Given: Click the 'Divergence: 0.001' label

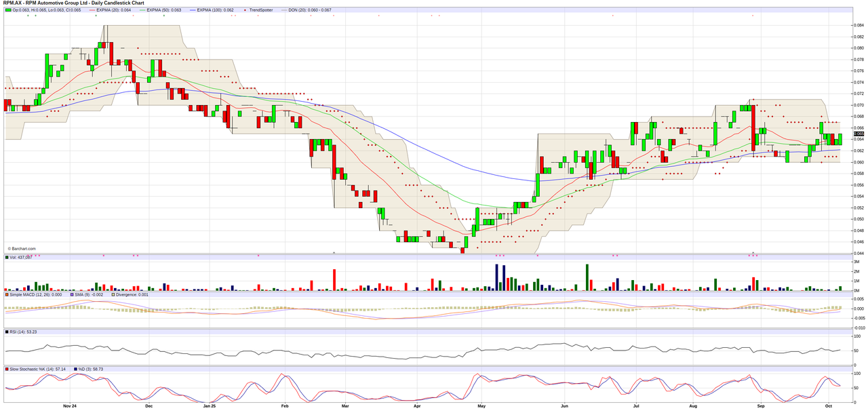Looking at the screenshot, I should [132, 294].
